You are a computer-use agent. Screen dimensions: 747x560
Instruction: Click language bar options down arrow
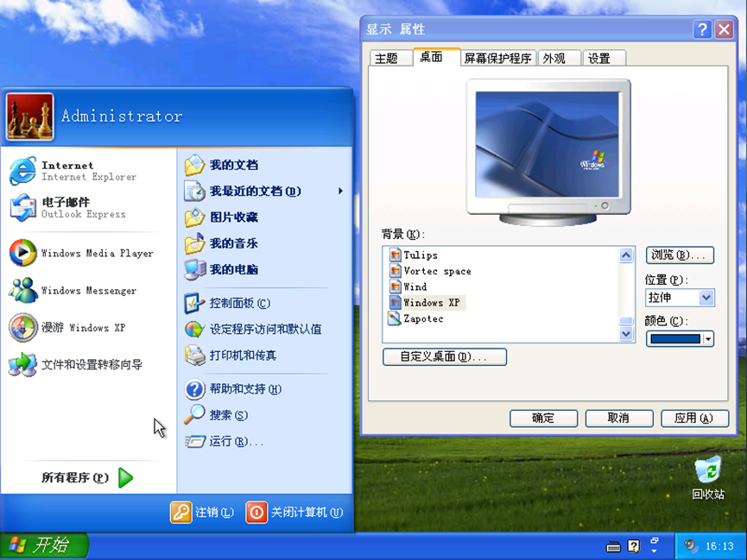pos(655,551)
